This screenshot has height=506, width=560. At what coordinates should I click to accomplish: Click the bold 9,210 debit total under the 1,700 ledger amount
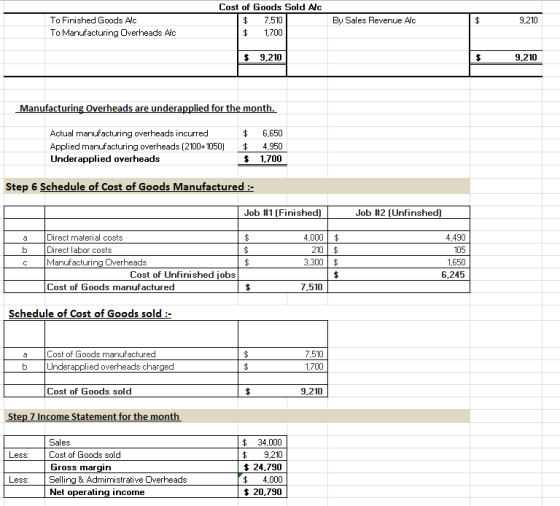(271, 57)
